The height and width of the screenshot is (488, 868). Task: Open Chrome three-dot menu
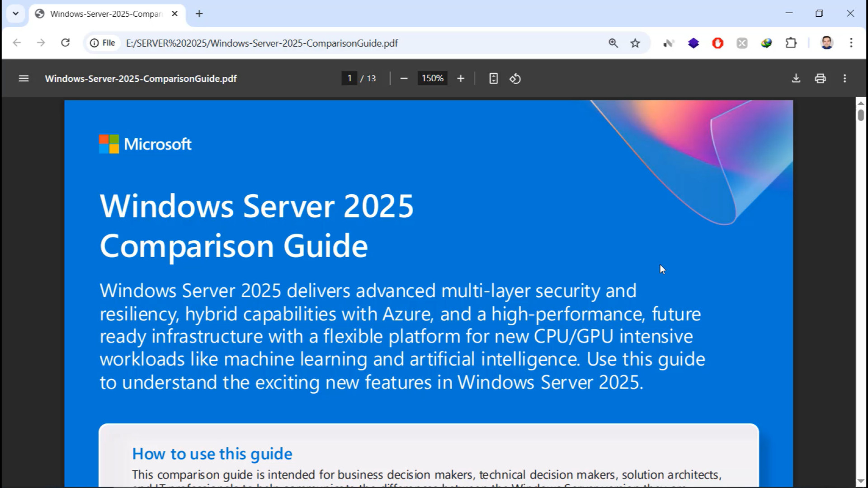851,43
